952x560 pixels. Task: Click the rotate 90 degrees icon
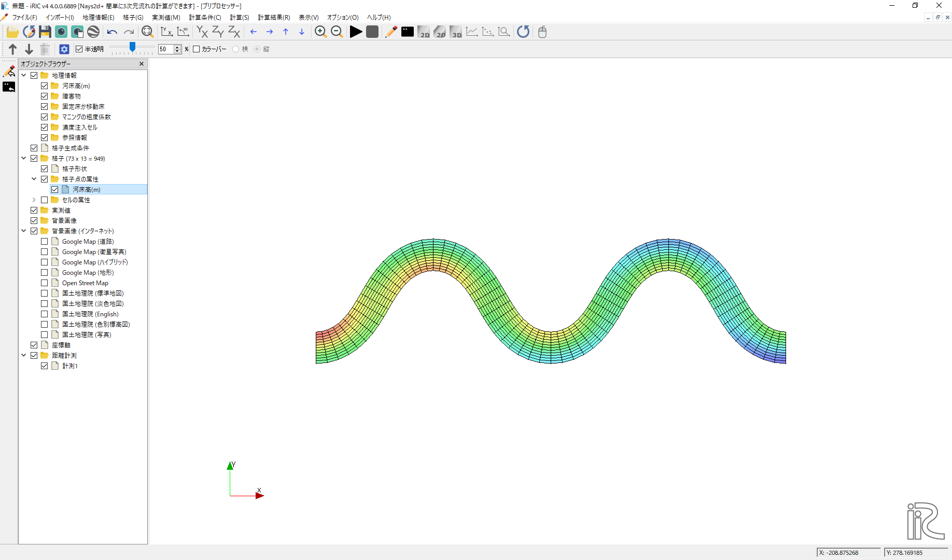[x=183, y=32]
